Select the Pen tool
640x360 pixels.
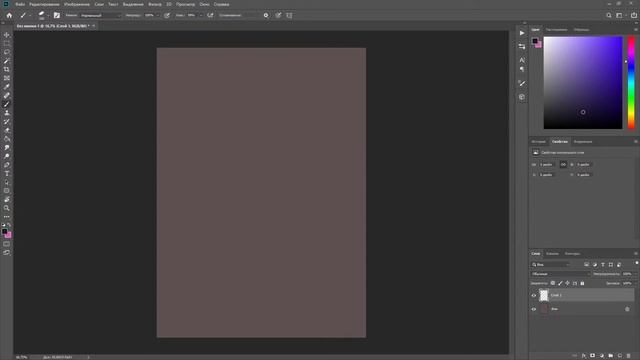coord(7,165)
